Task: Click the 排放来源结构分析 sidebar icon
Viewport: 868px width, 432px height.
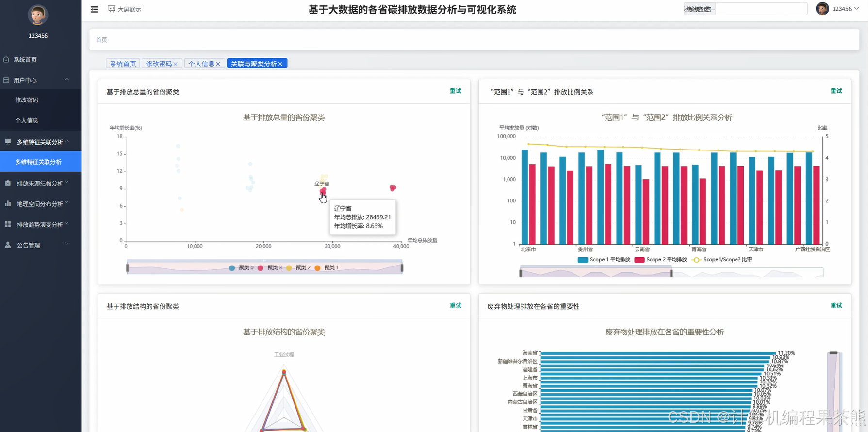Action: [8, 183]
